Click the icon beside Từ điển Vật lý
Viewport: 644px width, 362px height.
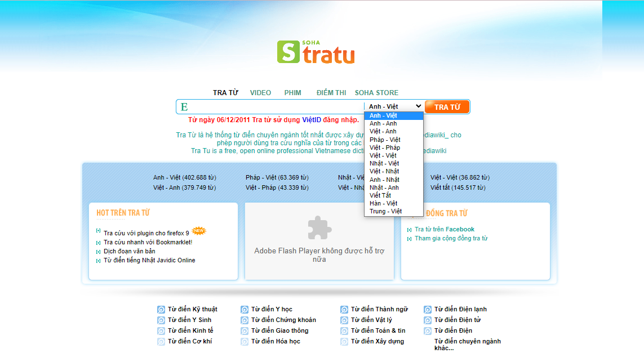(344, 320)
